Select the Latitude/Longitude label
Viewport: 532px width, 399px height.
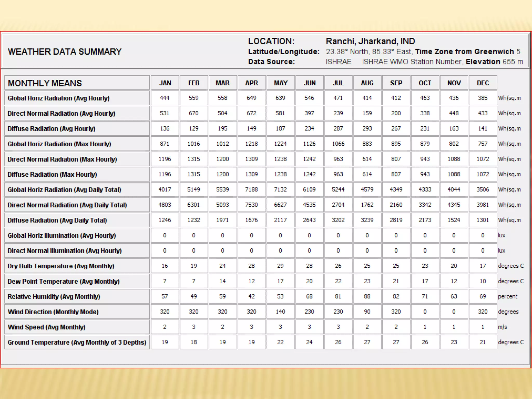[x=284, y=51]
